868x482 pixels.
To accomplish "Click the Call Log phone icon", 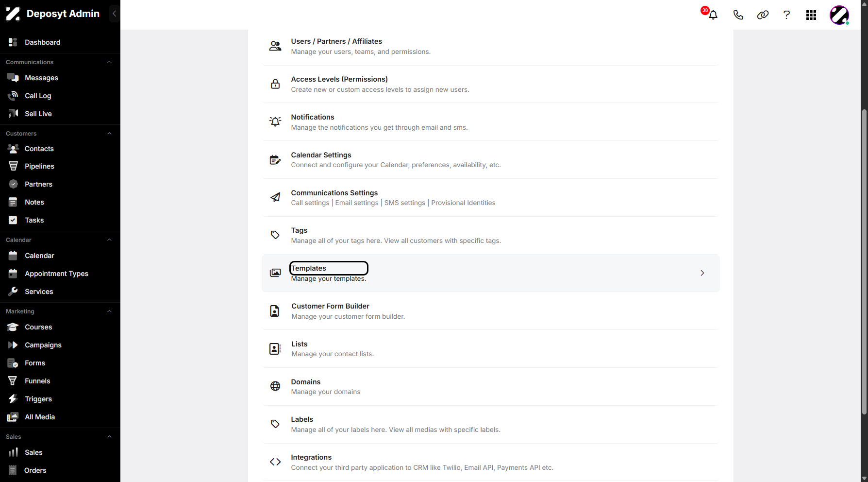I will [x=13, y=96].
